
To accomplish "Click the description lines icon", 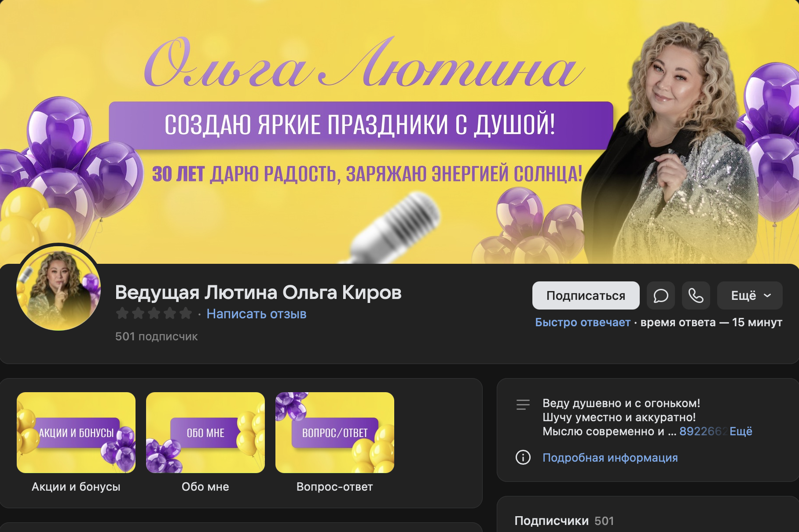I will (x=523, y=404).
